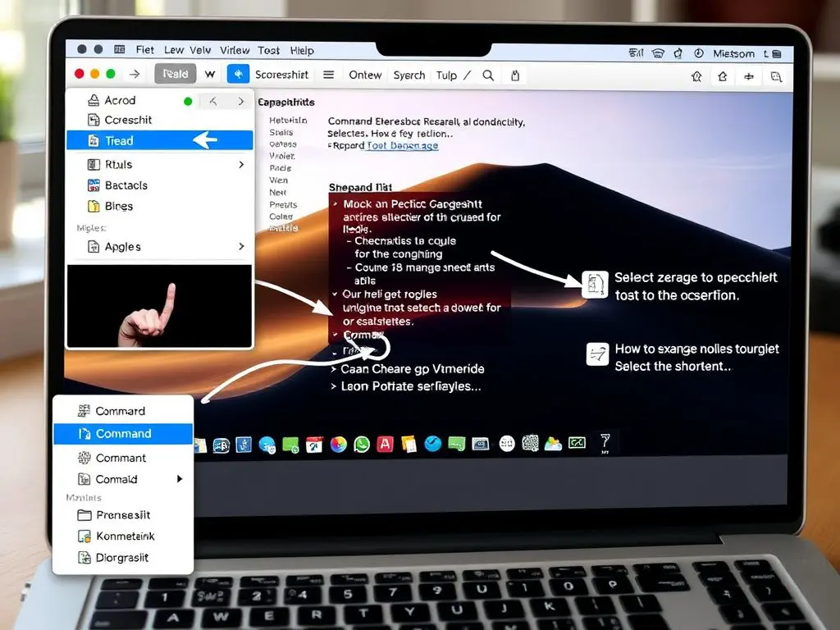This screenshot has width=840, height=630.
Task: Click the blue app icon next to Scoresshit
Action: tap(238, 74)
